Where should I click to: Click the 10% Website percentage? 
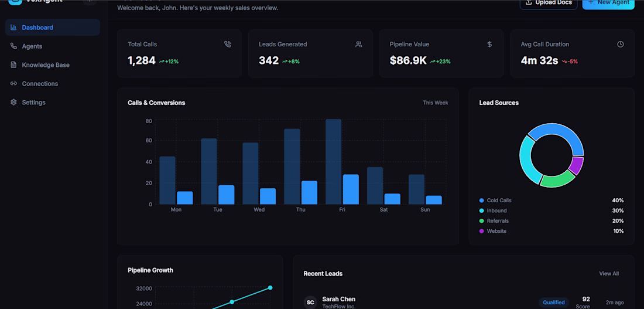click(618, 231)
